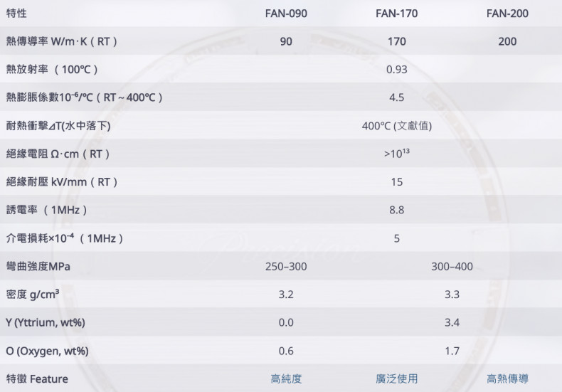Click the O (Oxygen, wt%) row label

tap(47, 351)
